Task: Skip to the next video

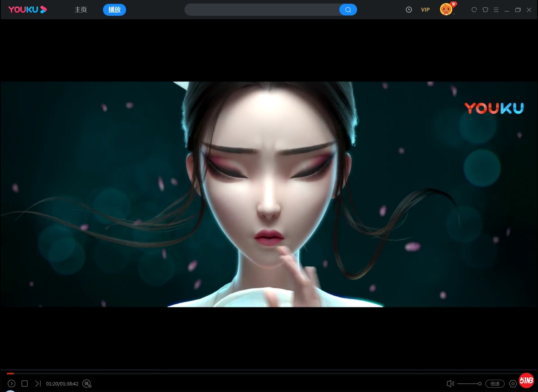Action: [x=38, y=384]
